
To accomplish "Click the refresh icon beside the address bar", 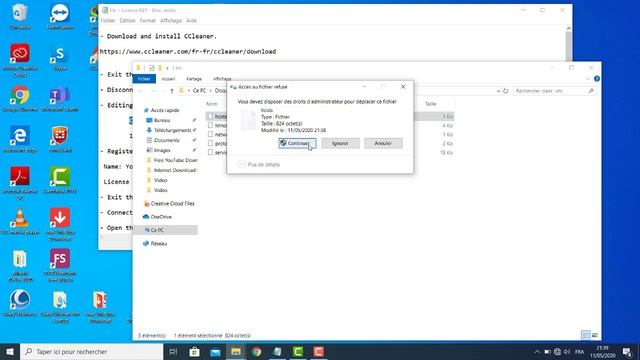I will coord(505,91).
